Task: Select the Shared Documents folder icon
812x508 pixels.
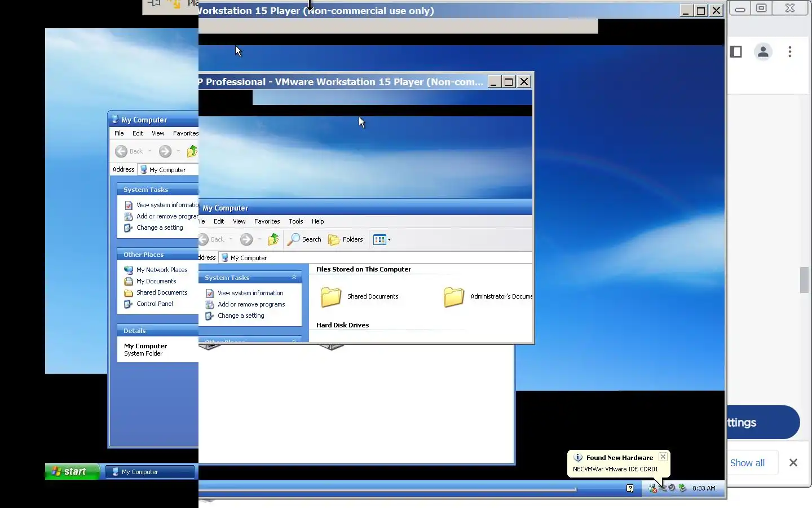Action: coord(331,297)
